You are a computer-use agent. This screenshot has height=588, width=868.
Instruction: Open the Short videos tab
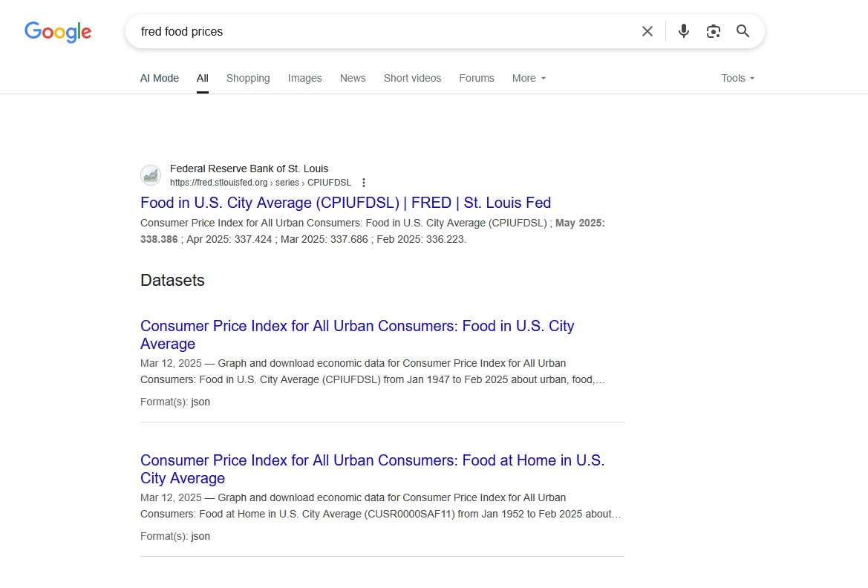click(412, 78)
